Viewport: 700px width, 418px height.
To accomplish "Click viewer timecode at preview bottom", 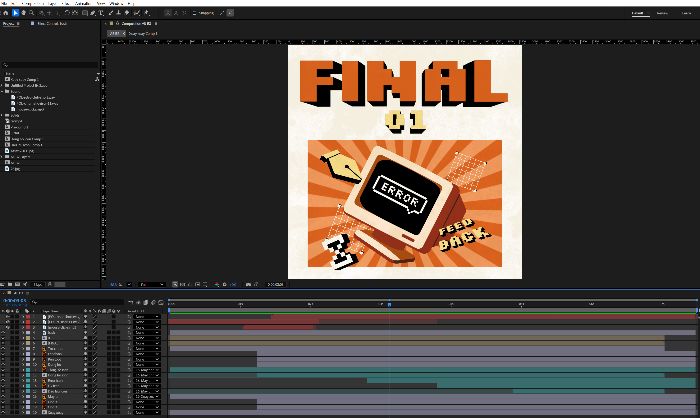I will (275, 284).
